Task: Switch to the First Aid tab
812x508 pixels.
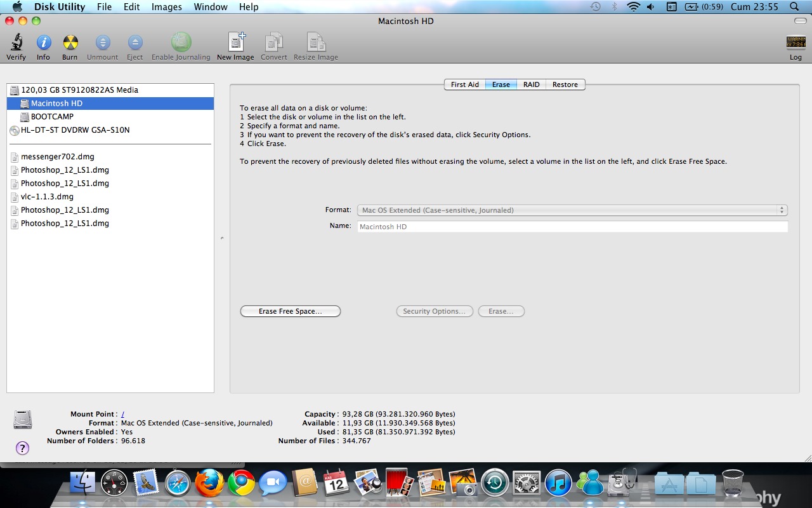Action: [465, 84]
